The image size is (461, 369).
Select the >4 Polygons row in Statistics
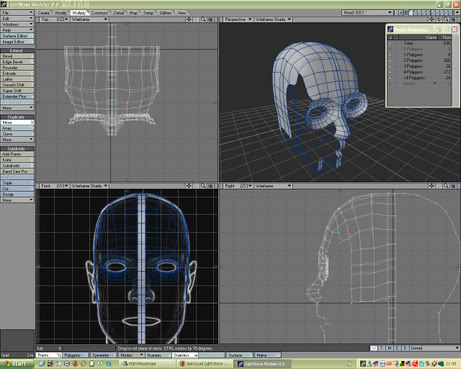pyautogui.click(x=420, y=78)
